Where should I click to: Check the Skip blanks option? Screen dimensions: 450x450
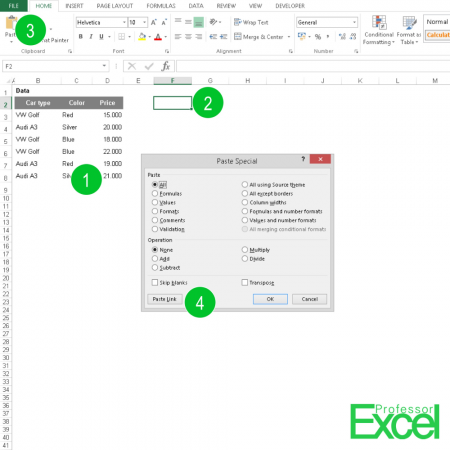(155, 283)
